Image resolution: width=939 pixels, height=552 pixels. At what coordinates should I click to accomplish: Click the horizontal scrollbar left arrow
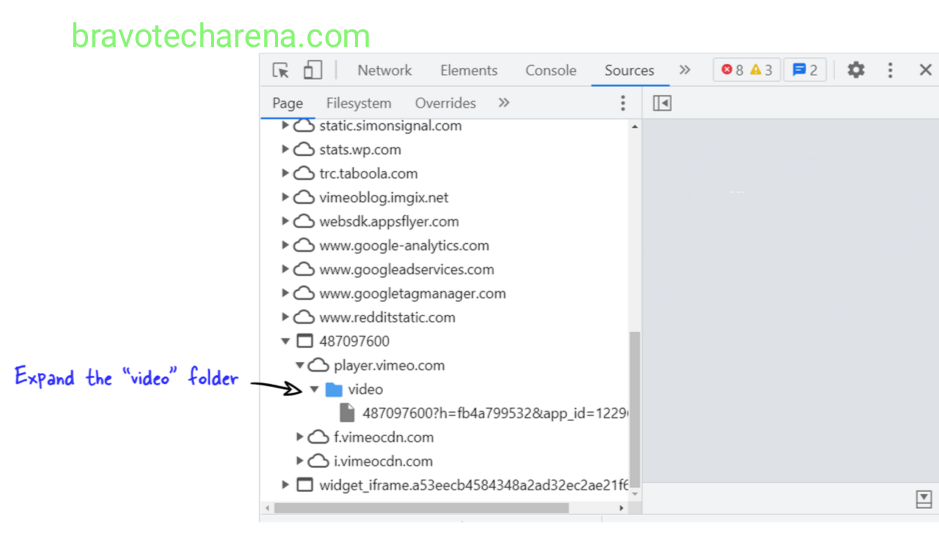[268, 508]
